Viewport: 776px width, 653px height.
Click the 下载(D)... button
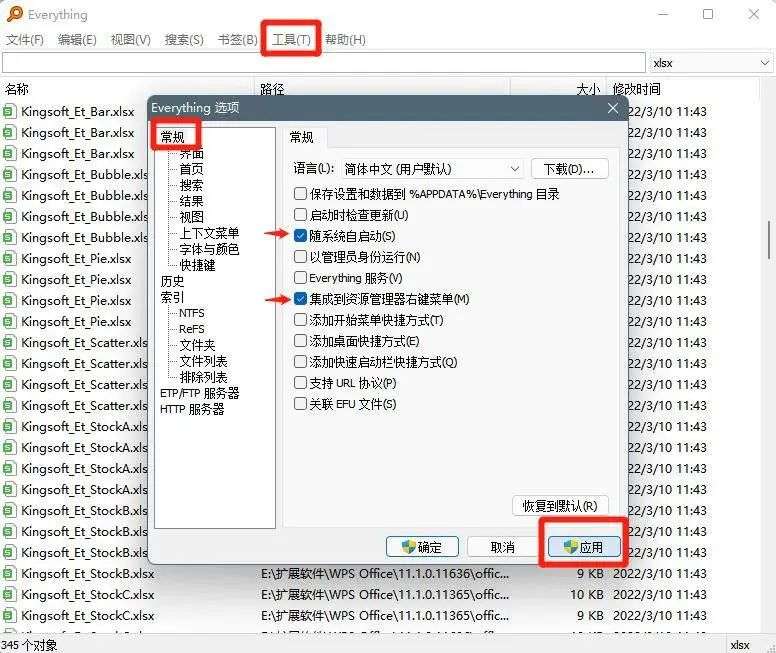(x=569, y=169)
